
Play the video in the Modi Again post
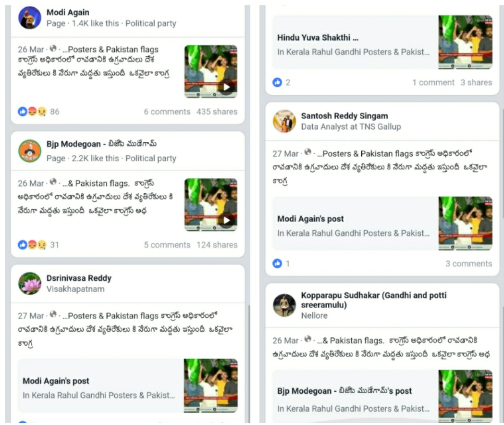point(227,87)
